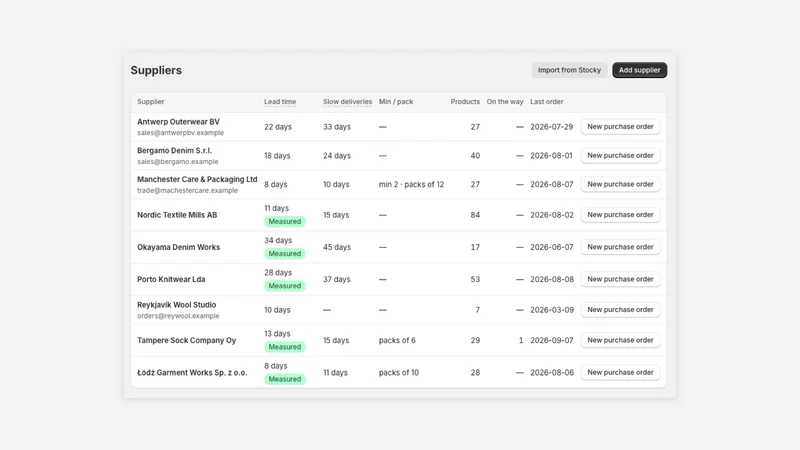Click the Last order column header
The width and height of the screenshot is (800, 450).
[546, 102]
